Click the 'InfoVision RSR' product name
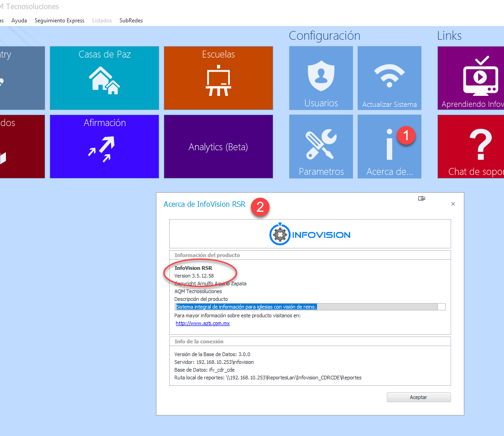Image resolution: width=504 pixels, height=436 pixels. pos(193,268)
